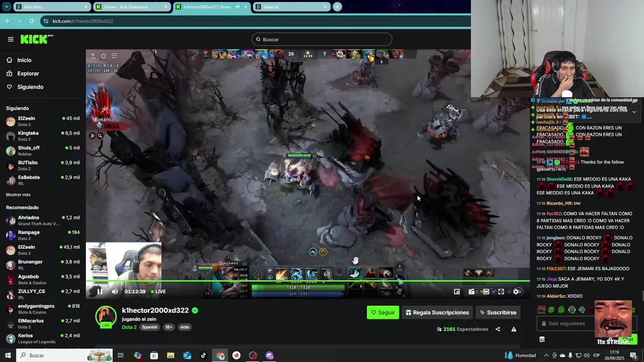Open Shuls_off Roblox channel

pos(43,151)
